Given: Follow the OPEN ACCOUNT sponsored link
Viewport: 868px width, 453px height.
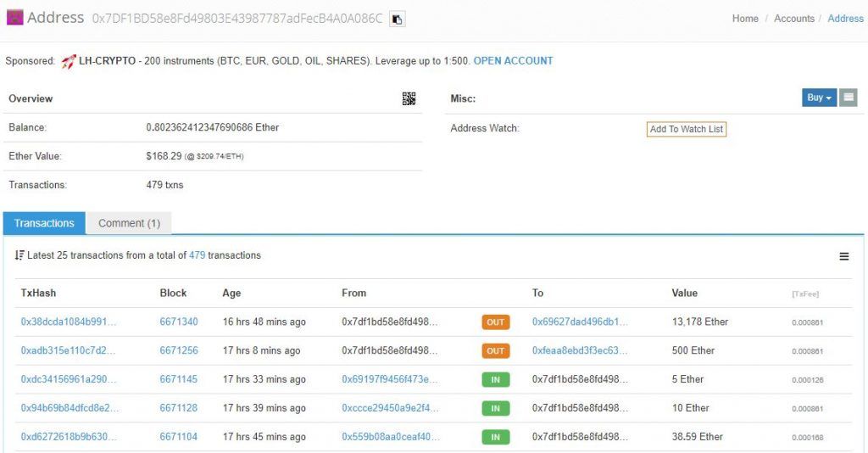Looking at the screenshot, I should [x=513, y=61].
